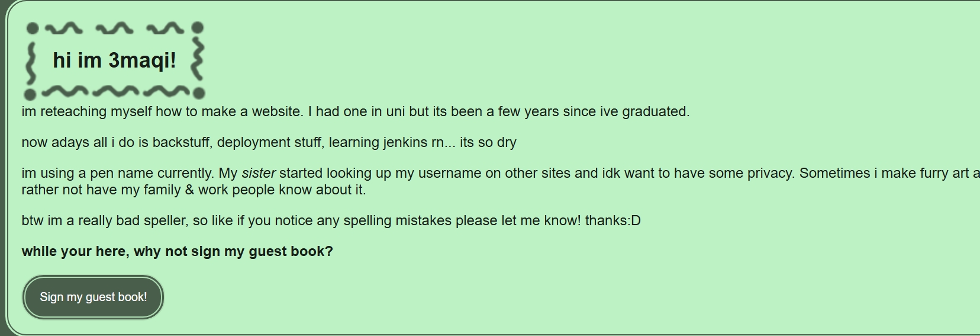The image size is (980, 336).
Task: Click the bottom-left dot of heading border
Action: (30, 94)
